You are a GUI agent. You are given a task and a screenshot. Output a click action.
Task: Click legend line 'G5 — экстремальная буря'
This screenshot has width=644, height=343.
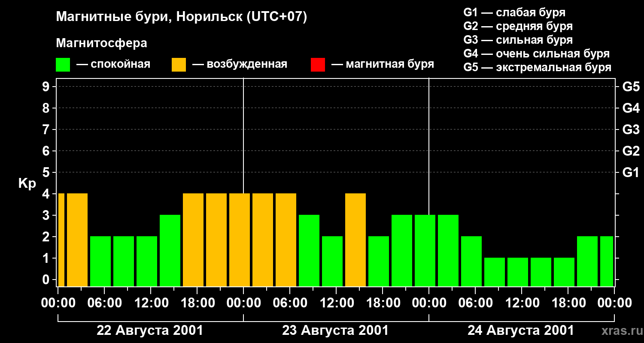(538, 67)
